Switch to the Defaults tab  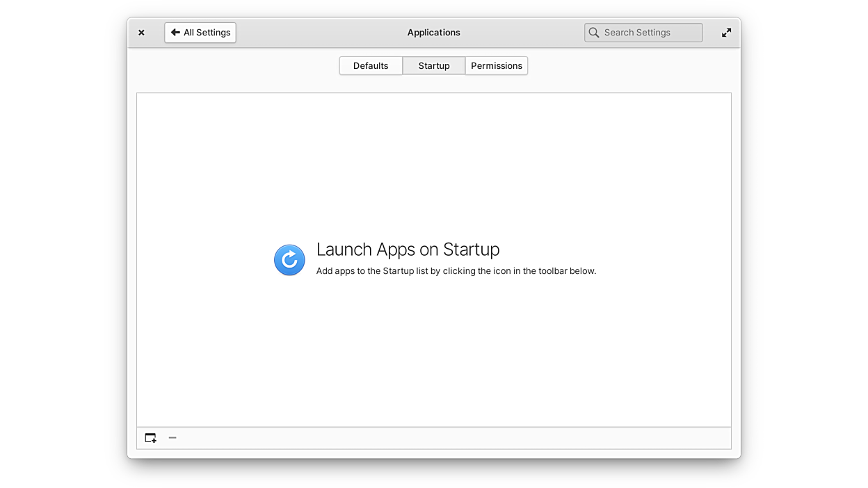click(371, 66)
